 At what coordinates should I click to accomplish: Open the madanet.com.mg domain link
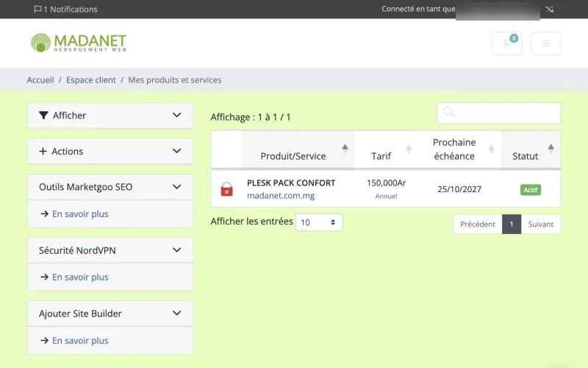tap(281, 196)
